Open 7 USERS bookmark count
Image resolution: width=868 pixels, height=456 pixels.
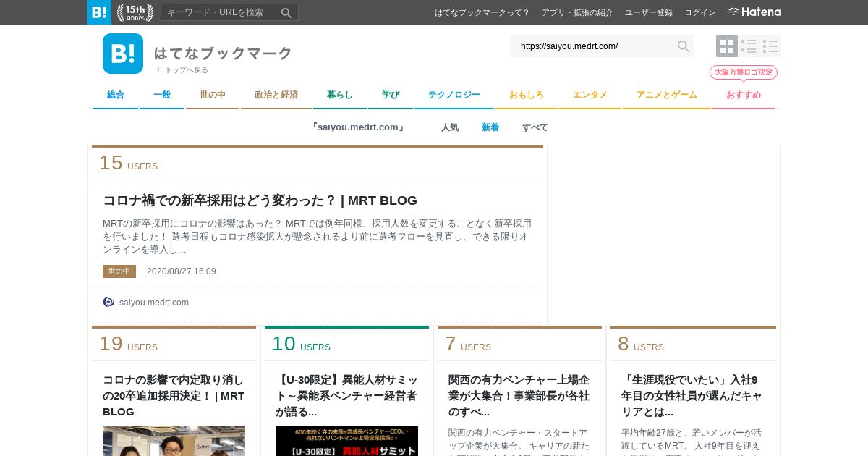tap(468, 344)
